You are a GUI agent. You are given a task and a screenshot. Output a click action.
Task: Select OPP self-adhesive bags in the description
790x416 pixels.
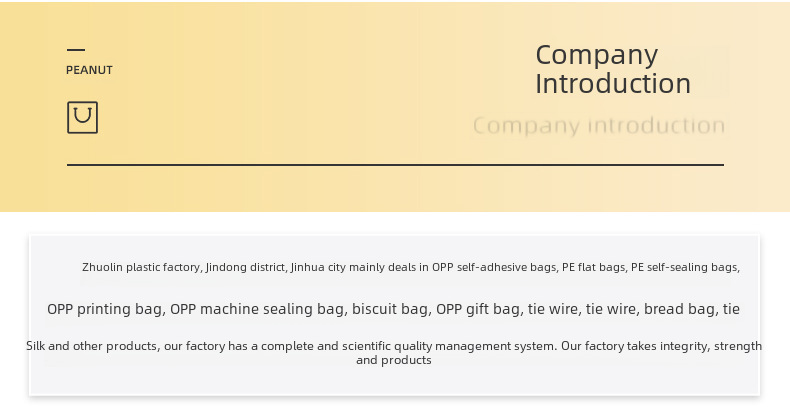[x=495, y=267]
